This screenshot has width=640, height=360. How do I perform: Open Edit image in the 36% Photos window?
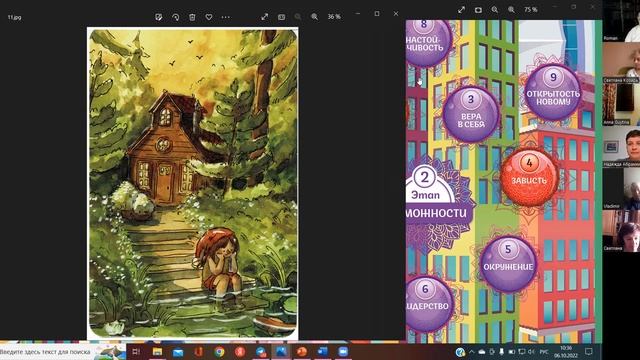pos(159,17)
